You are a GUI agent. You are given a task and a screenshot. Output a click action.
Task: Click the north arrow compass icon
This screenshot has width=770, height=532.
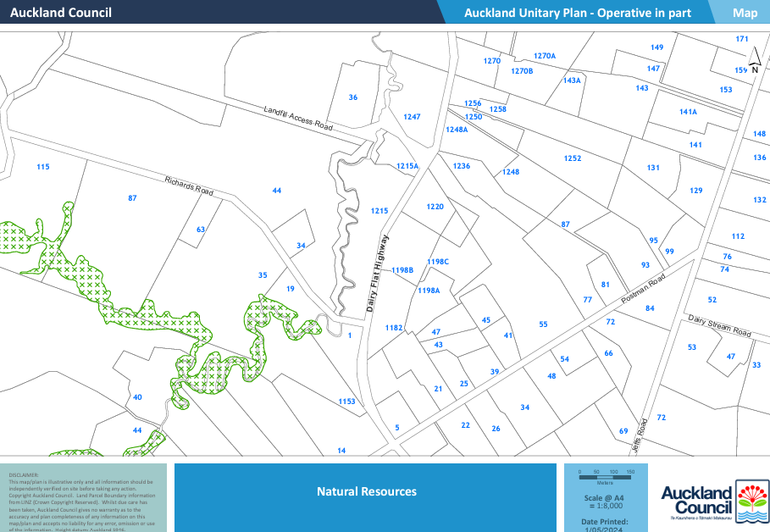point(753,61)
